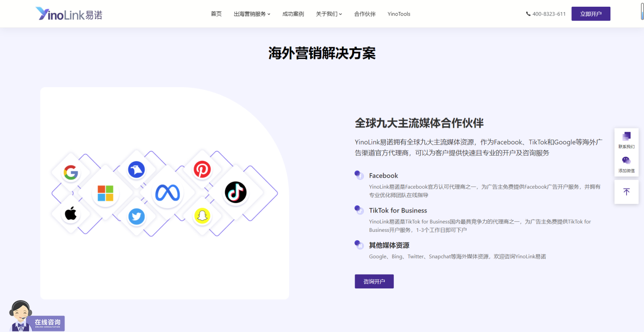Screen dimensions: 644x332
Task: Select the Apple logo icon
Action: [x=71, y=213]
